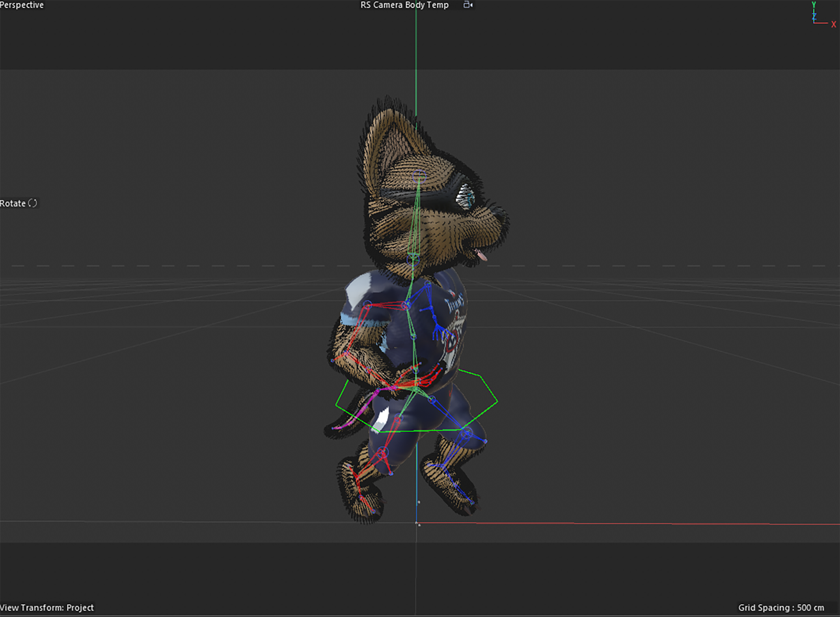This screenshot has width=840, height=617.
Task: Click the Rotate tool label
Action: [13, 203]
